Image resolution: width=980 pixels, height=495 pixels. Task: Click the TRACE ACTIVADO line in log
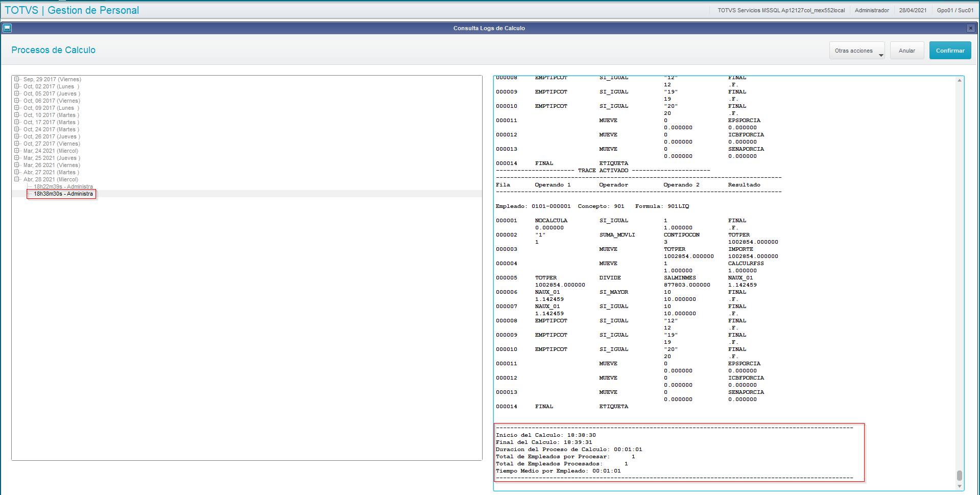point(603,171)
